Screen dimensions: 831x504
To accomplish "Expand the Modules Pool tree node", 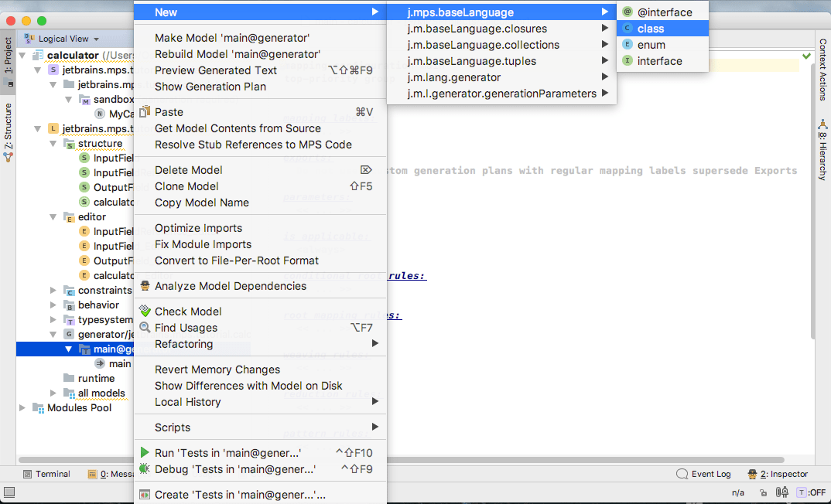I will (22, 408).
